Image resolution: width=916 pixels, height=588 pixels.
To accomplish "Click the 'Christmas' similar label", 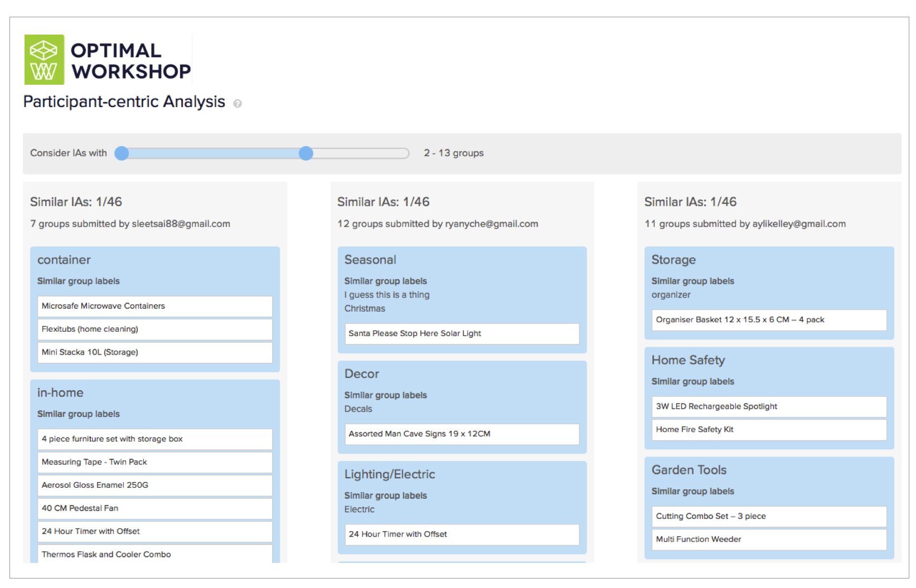I will pos(365,308).
